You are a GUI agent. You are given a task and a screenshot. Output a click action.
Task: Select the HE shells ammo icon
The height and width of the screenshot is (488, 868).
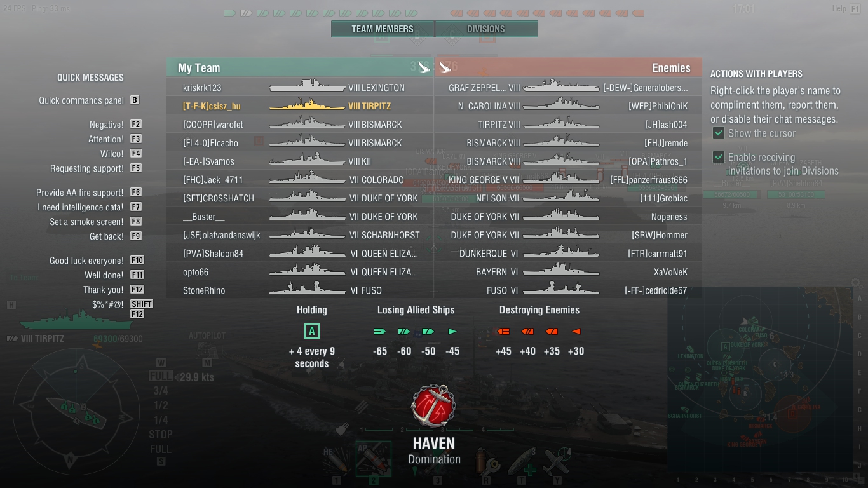(336, 459)
